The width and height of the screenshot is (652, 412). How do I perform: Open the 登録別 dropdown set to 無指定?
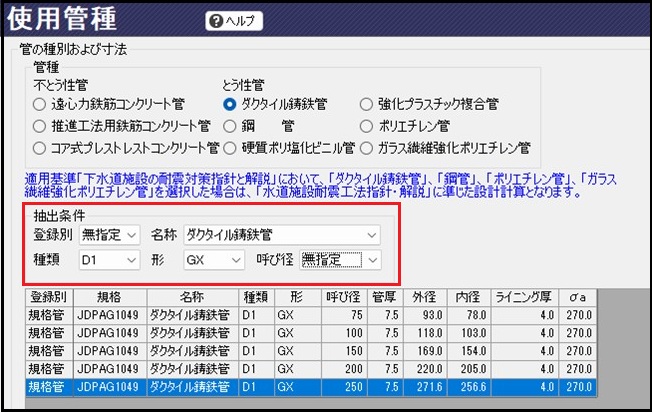(109, 235)
